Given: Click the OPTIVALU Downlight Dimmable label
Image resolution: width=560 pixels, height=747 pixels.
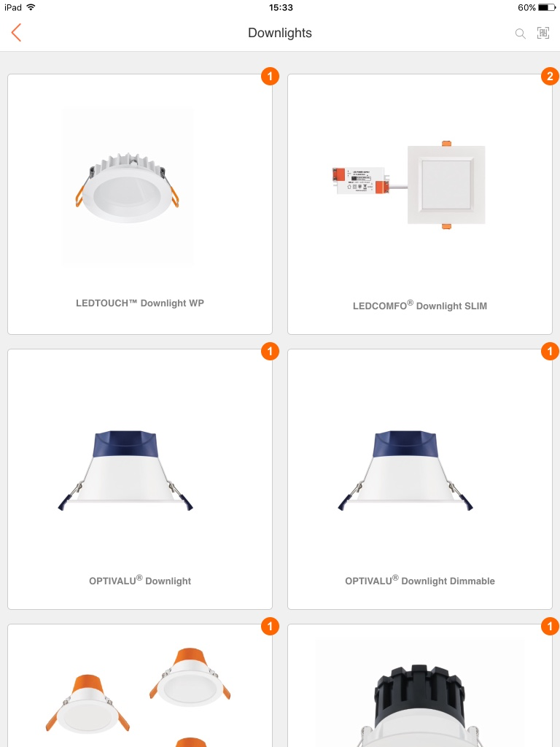Looking at the screenshot, I should click(x=420, y=580).
